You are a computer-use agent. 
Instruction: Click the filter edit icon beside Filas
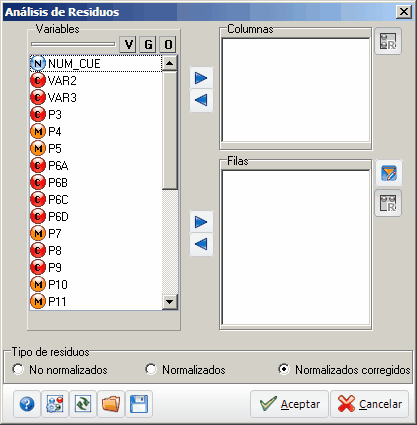[389, 173]
